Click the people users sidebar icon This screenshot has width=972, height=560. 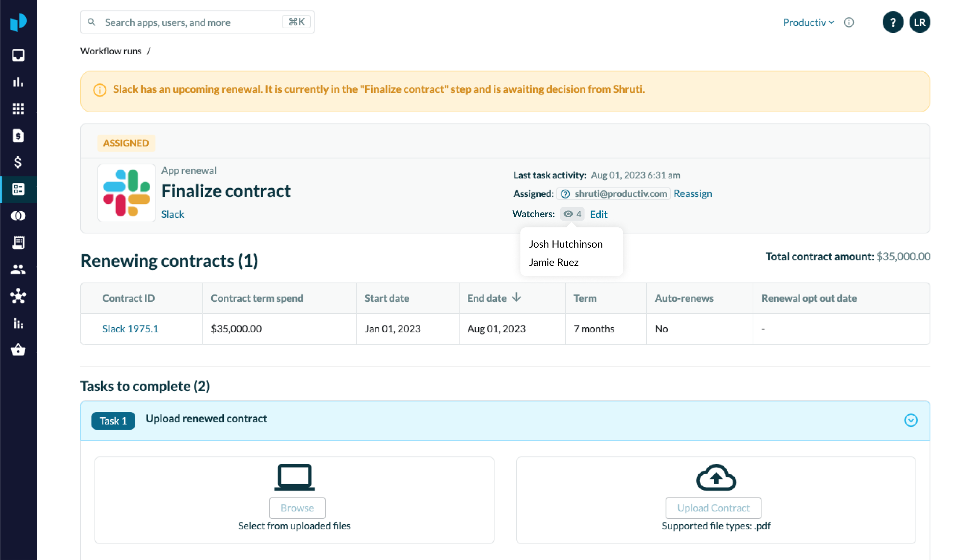click(18, 269)
